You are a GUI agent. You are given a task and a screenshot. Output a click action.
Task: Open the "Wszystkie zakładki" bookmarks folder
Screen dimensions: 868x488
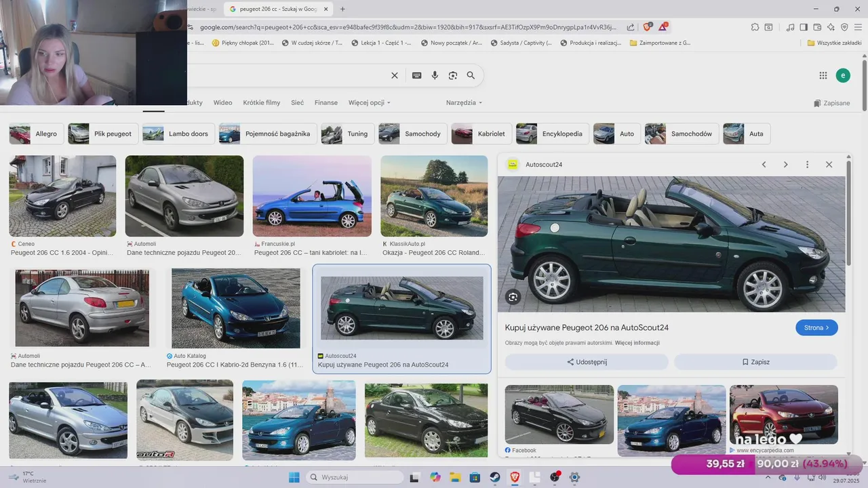(x=834, y=43)
